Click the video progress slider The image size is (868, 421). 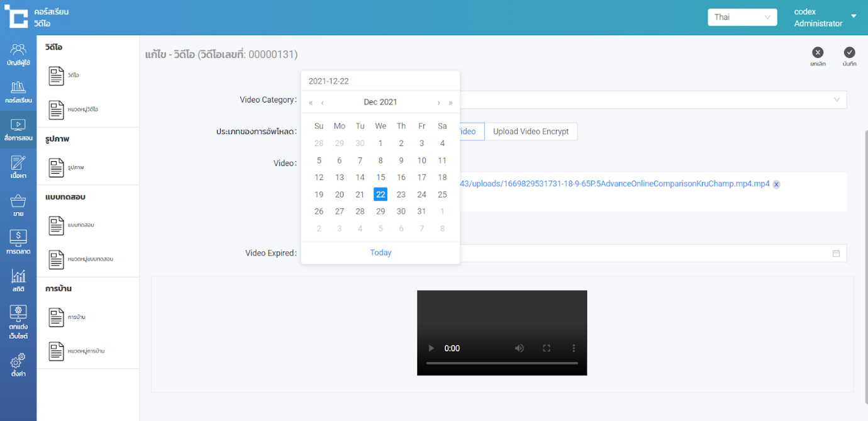tap(501, 363)
